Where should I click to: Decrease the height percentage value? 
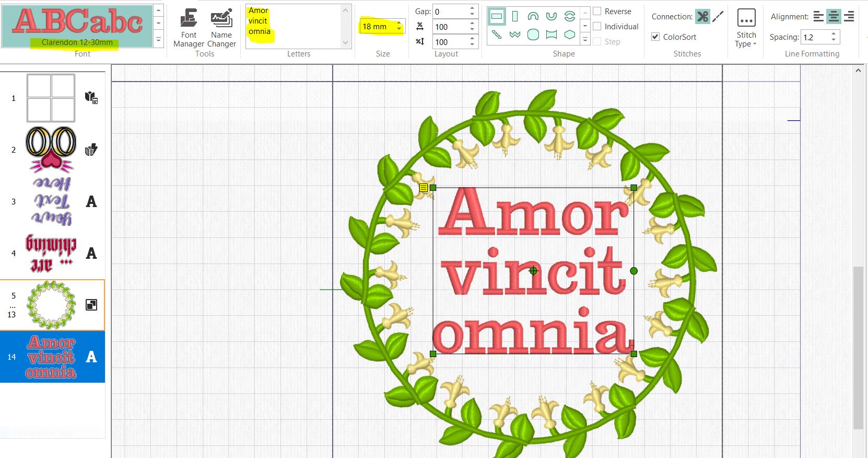coord(472,44)
